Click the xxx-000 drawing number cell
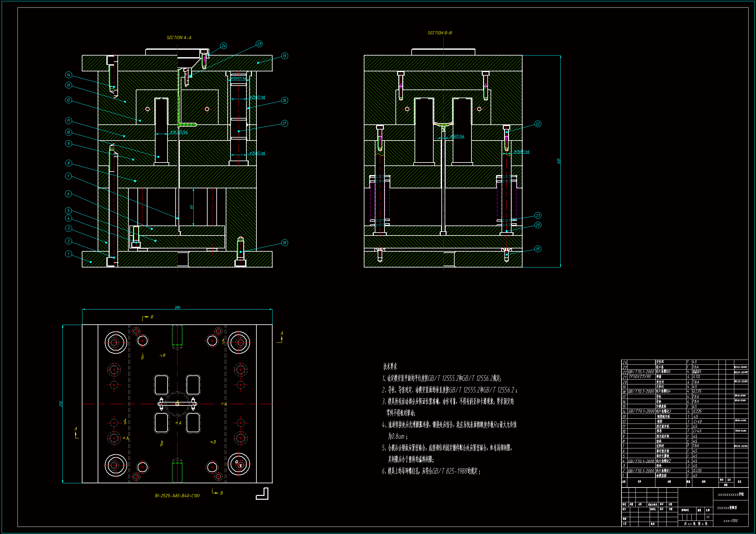 [730, 521]
